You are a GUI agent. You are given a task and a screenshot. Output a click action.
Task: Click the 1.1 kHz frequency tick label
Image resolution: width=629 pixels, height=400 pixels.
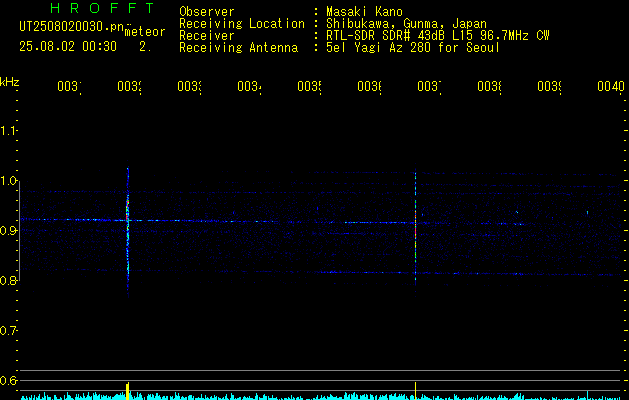point(8,130)
